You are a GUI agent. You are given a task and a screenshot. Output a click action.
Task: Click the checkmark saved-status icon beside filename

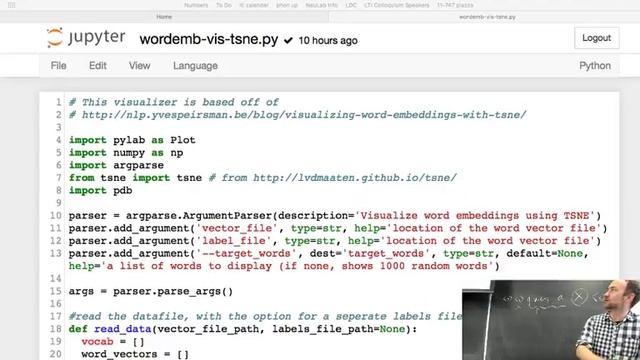[x=288, y=40]
